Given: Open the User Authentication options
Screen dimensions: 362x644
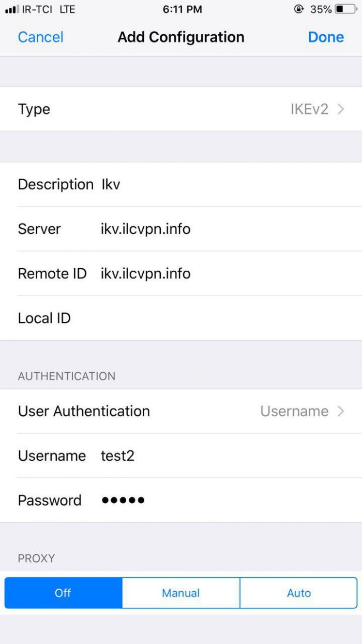Looking at the screenshot, I should pyautogui.click(x=181, y=411).
